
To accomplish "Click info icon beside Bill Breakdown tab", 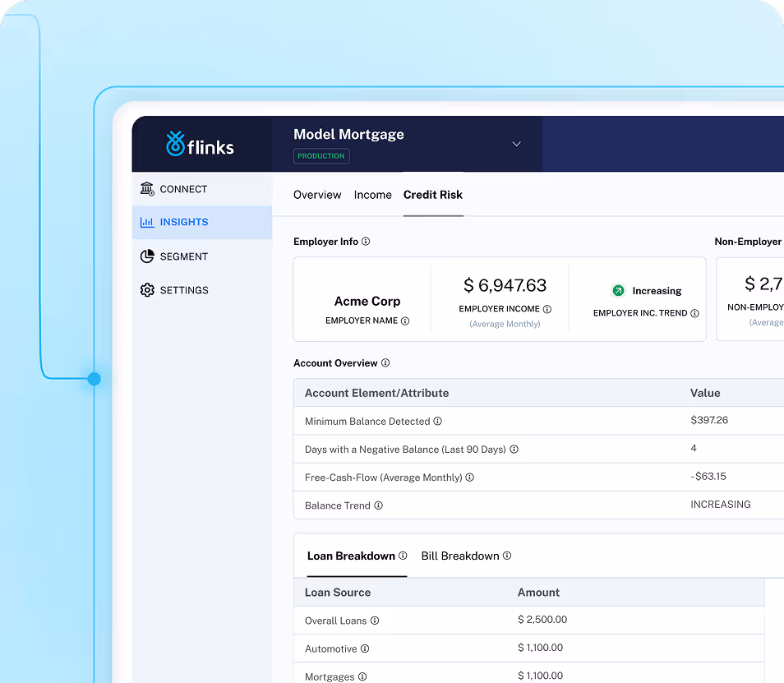I will (507, 556).
